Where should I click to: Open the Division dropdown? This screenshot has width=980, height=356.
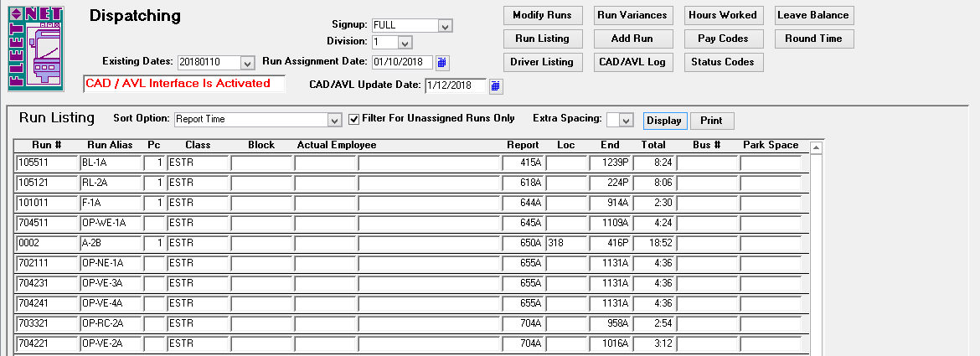(x=405, y=42)
